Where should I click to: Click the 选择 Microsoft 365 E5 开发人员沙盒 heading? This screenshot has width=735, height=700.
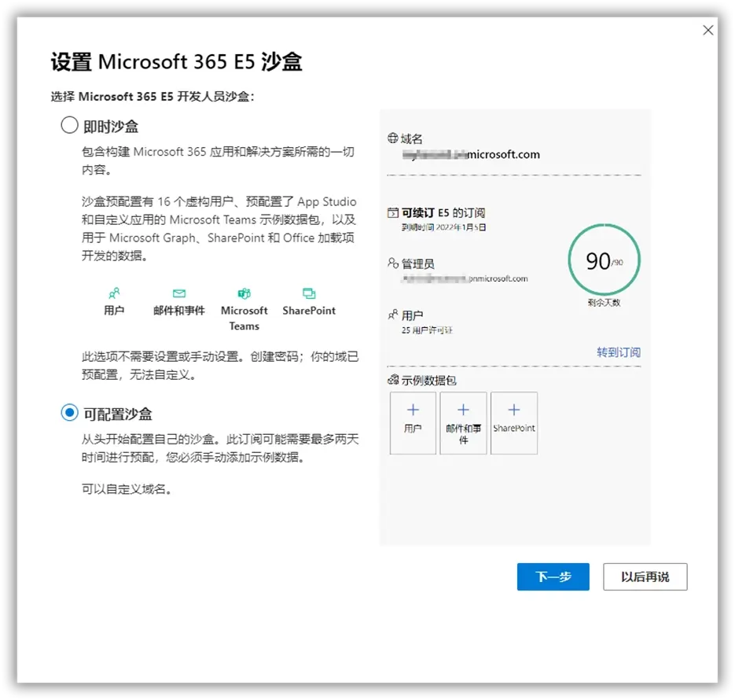[x=153, y=97]
